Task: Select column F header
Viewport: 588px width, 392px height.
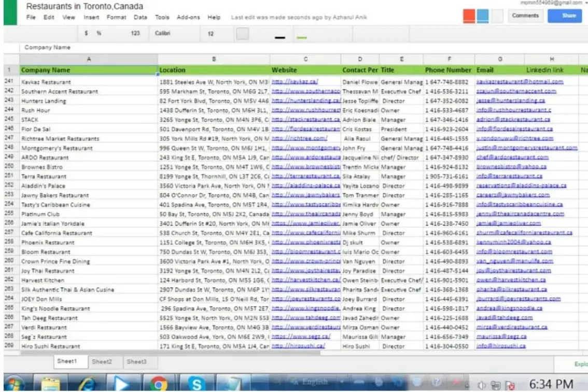Action: [449, 59]
